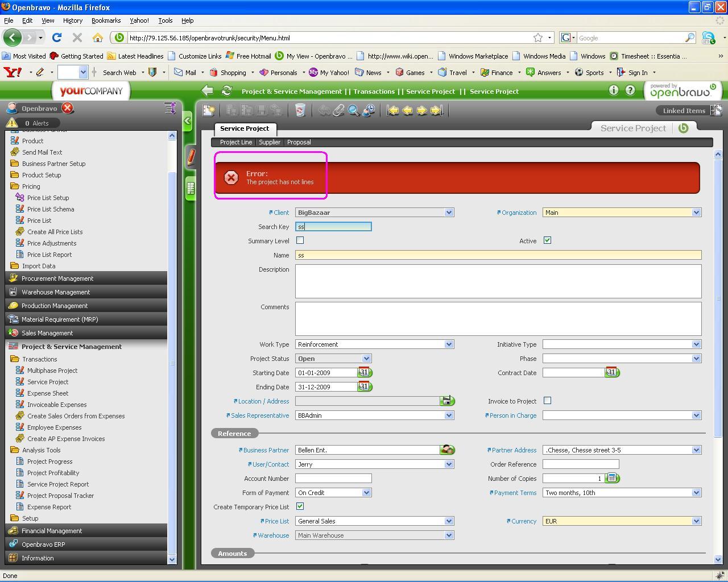Click the Business Partner field link
The image size is (728, 582).
[266, 450]
